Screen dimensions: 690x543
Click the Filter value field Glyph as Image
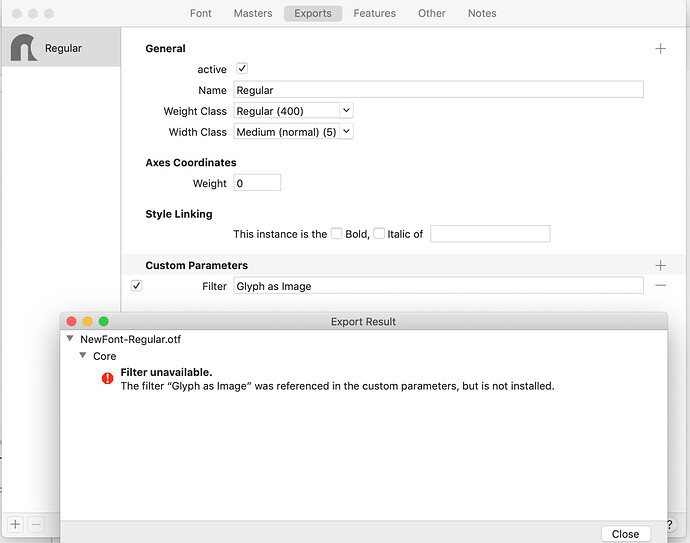[438, 286]
